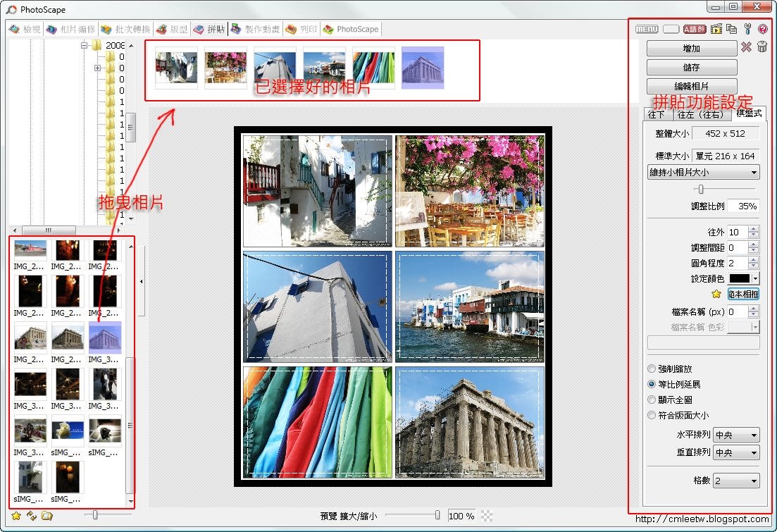Open the 垂直排列 alignment dropdown
Screen dimensions: 777x532
(x=736, y=452)
